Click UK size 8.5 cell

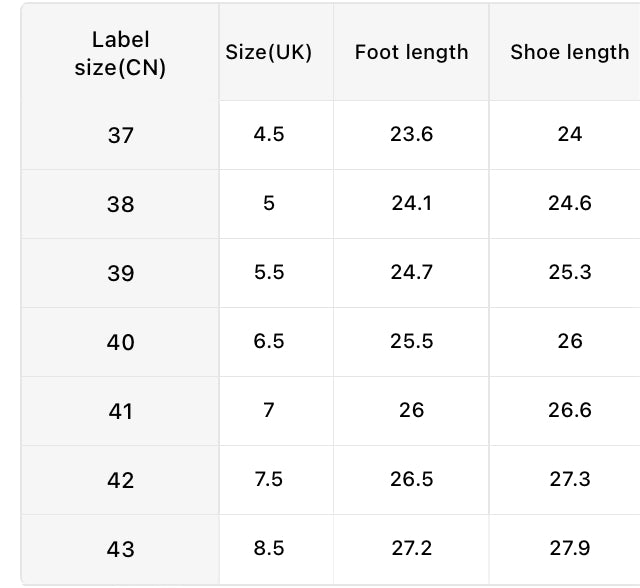click(x=276, y=549)
